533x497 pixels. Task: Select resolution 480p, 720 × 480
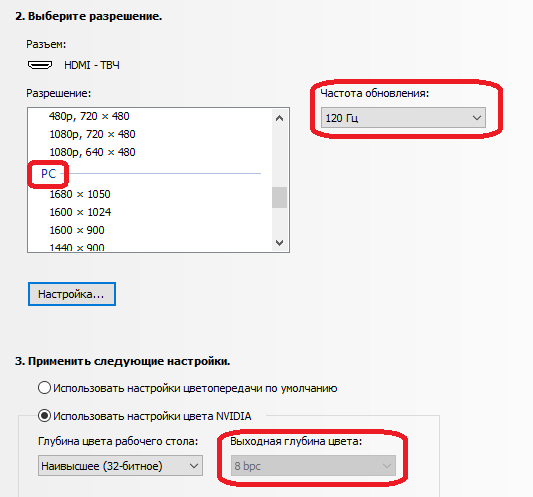pyautogui.click(x=89, y=116)
